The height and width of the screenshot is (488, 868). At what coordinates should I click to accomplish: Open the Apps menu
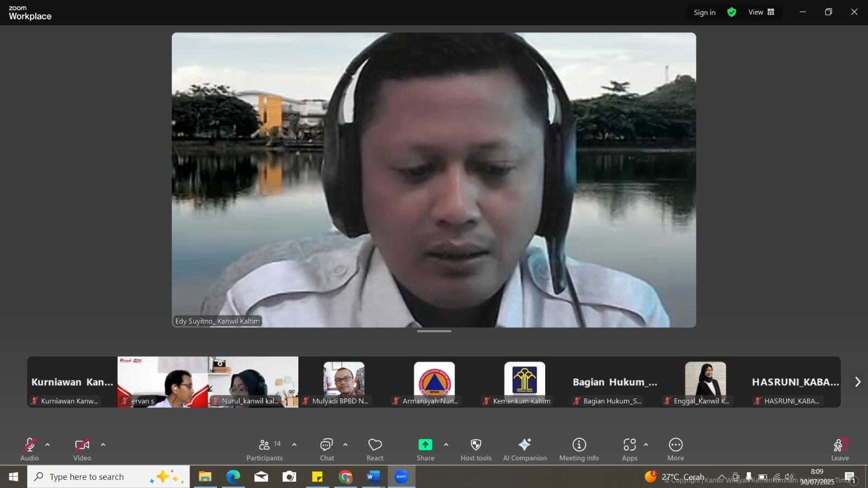(x=629, y=450)
